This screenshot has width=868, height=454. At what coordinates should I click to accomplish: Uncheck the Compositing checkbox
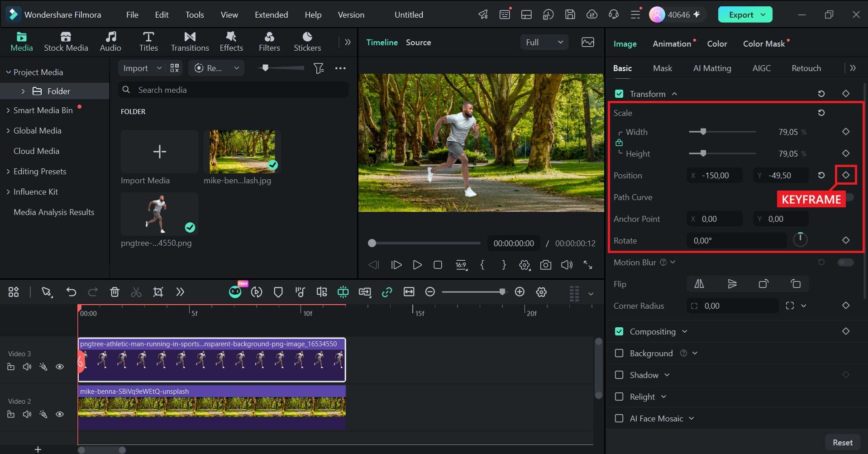point(619,331)
